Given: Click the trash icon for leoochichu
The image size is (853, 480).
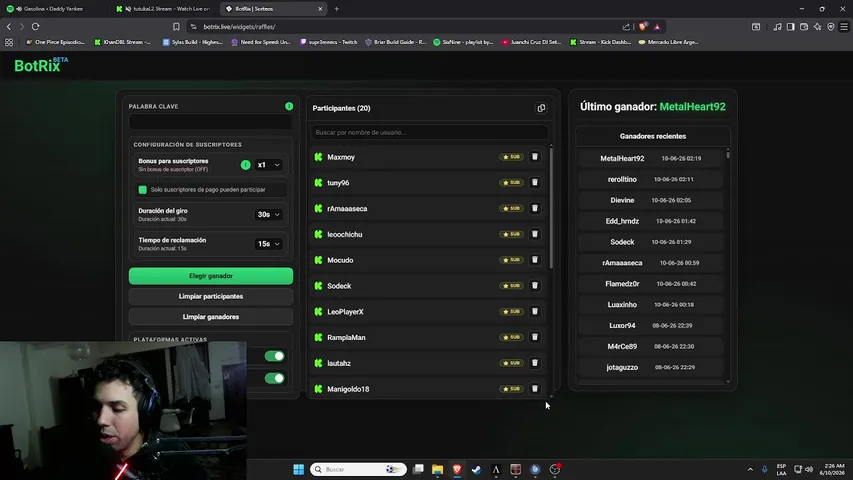Looking at the screenshot, I should (x=535, y=234).
